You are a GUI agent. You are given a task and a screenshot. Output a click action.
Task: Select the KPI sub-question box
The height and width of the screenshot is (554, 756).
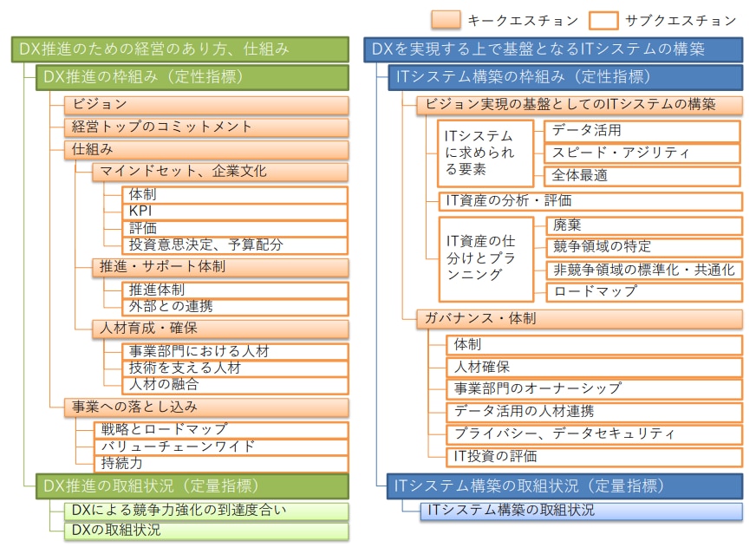coord(235,212)
